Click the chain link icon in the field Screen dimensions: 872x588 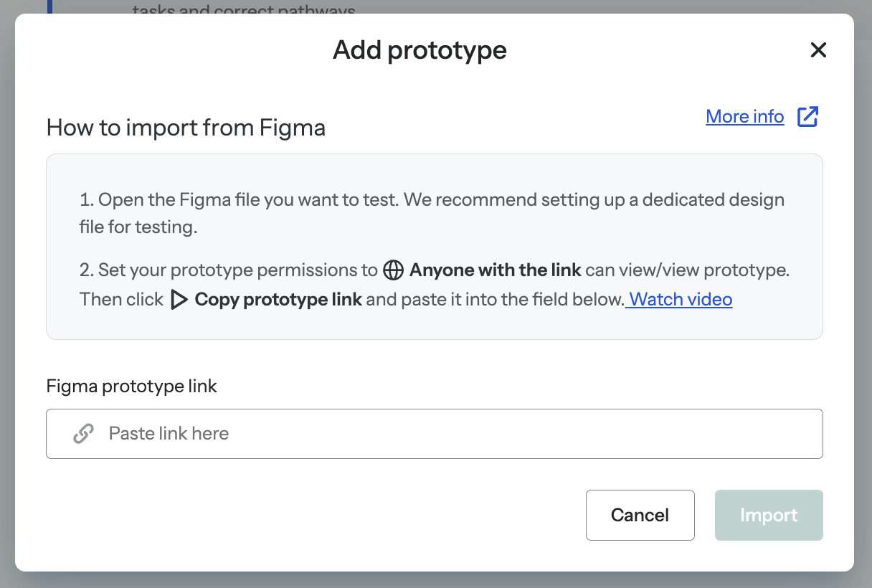[x=84, y=433]
